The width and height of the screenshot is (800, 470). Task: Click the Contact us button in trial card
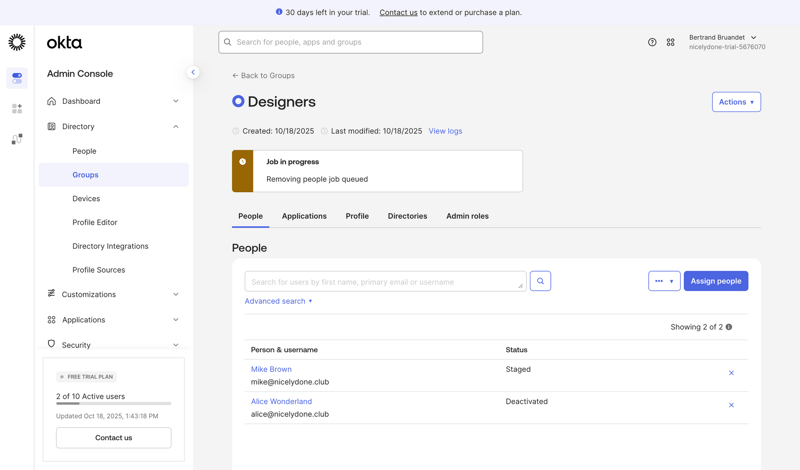114,438
